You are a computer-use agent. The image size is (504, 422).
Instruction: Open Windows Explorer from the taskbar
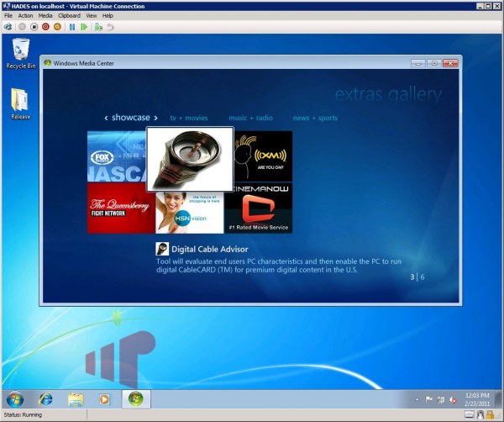click(x=76, y=399)
